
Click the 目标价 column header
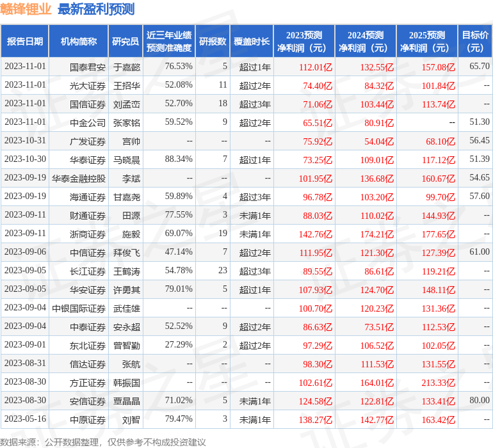click(475, 41)
